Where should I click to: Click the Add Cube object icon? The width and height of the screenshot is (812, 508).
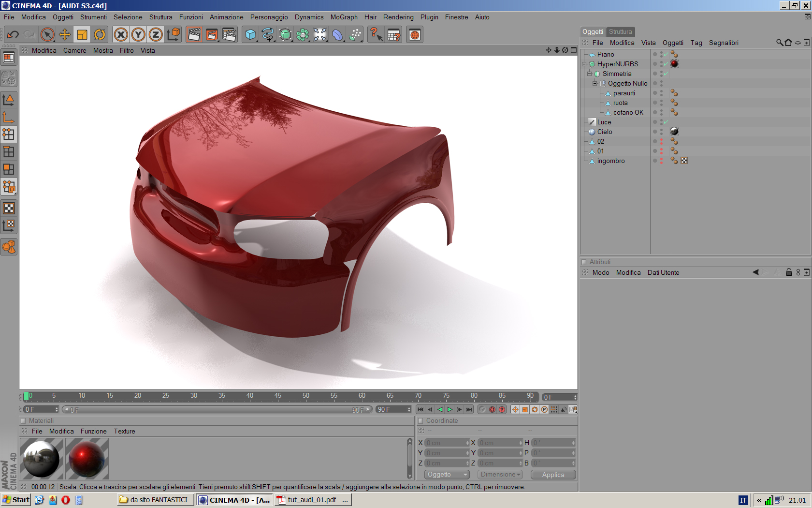pos(250,34)
